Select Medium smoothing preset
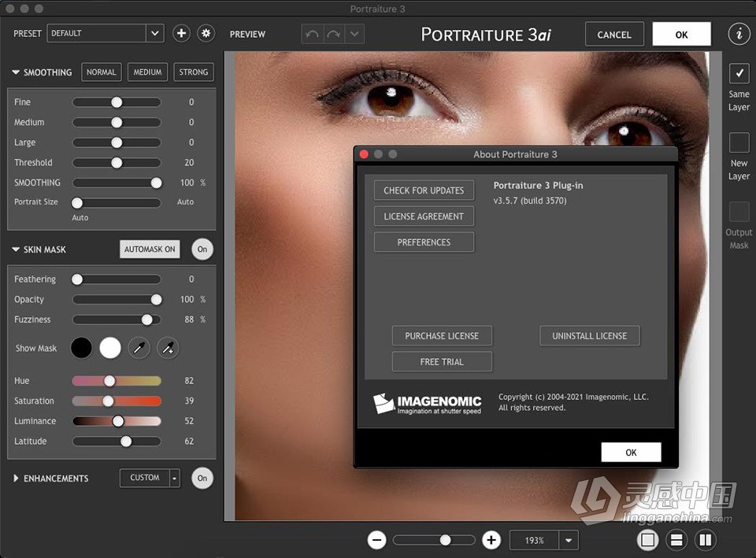 (x=147, y=72)
